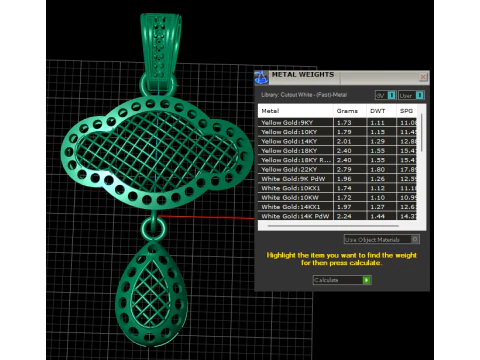
Task: Select the Yellow Gold:10KY row
Action: 337,132
